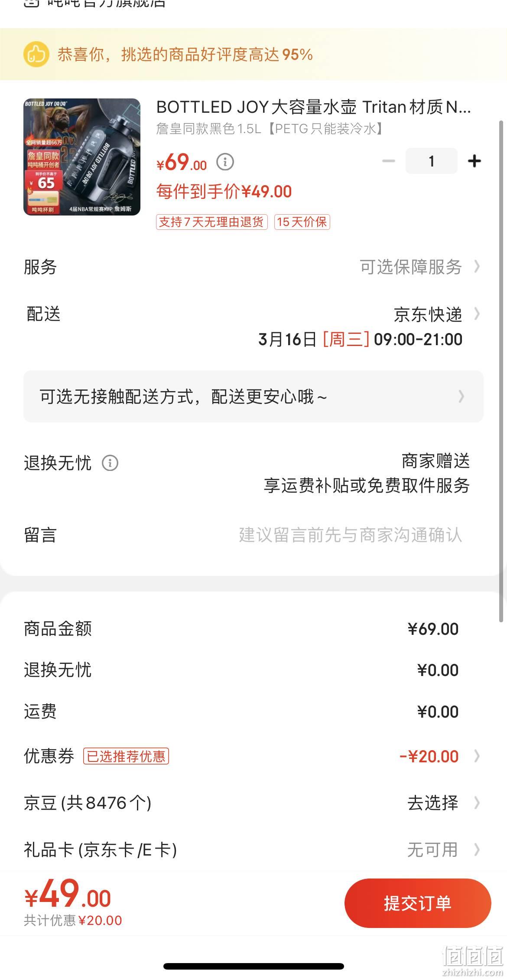
Task: Tap info icon beside 退换无忧
Action: pos(110,463)
